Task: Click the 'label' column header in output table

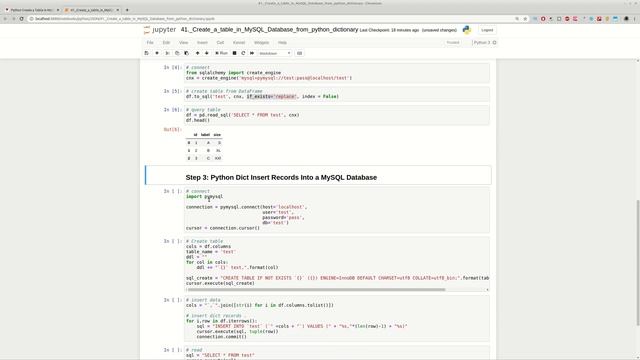Action: [205, 135]
